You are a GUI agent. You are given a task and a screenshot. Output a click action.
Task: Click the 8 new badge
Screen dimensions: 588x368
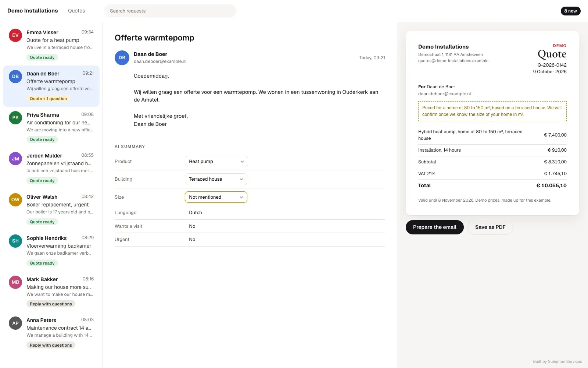[570, 11]
